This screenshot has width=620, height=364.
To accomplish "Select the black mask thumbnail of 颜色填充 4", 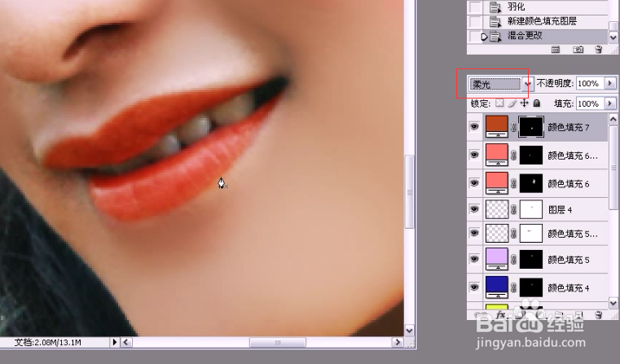I will [531, 287].
